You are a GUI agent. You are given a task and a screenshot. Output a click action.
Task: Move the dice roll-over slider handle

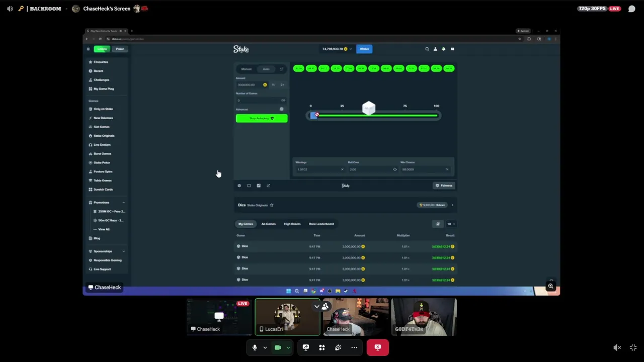[x=314, y=115]
